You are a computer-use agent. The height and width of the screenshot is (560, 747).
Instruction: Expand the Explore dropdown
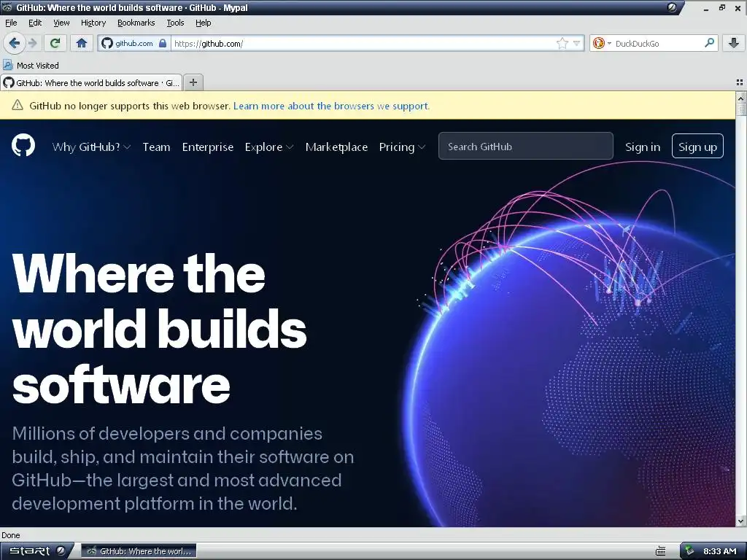point(269,147)
